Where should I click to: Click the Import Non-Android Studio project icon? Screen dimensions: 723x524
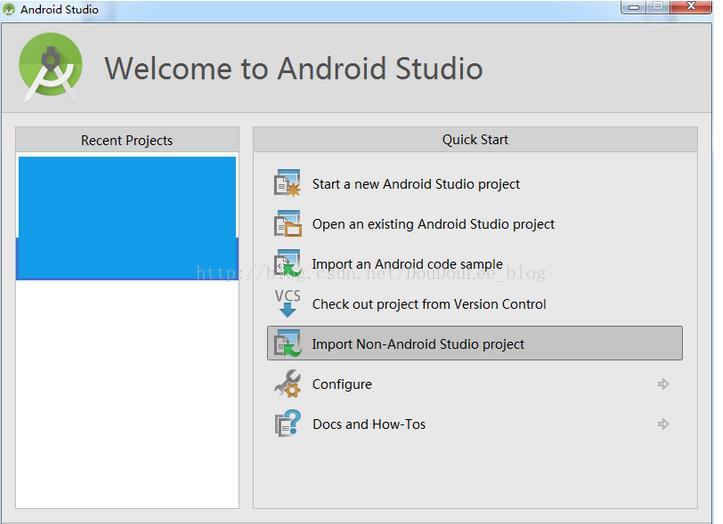287,344
